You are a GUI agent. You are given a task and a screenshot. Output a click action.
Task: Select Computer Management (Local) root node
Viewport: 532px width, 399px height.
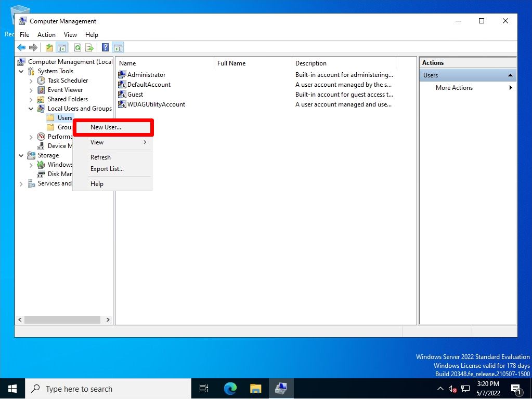tap(70, 62)
